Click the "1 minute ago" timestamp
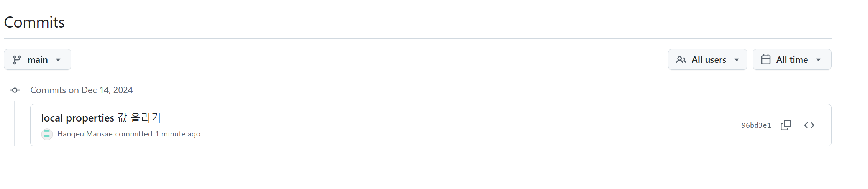Viewport: 868px width, 189px height. pos(177,134)
